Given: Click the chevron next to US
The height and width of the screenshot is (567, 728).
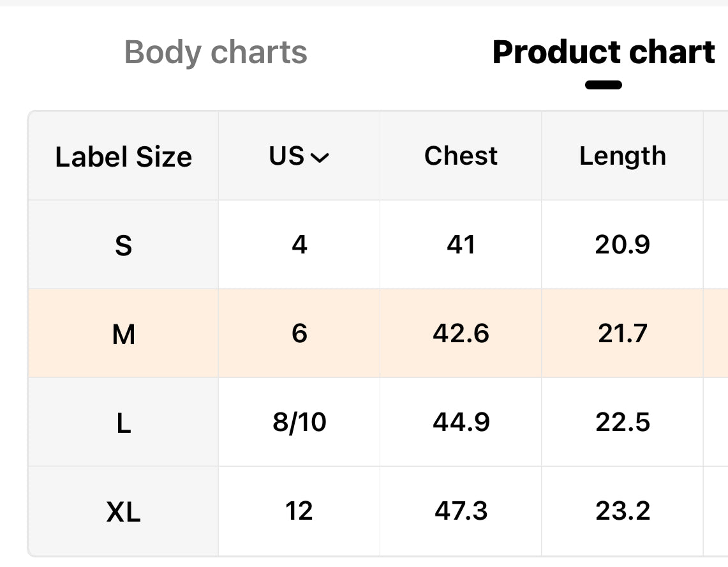Looking at the screenshot, I should pyautogui.click(x=320, y=158).
